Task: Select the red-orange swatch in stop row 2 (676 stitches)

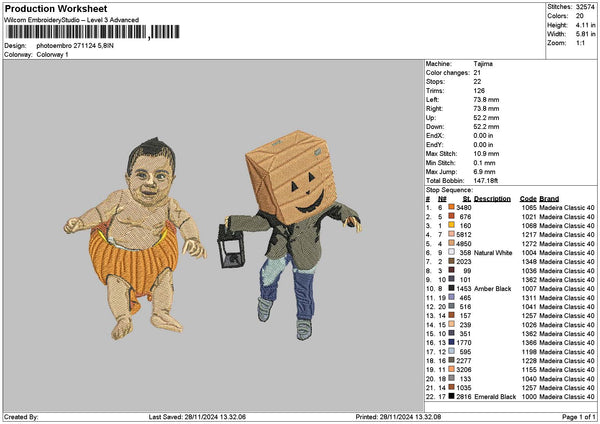Action: coord(452,217)
